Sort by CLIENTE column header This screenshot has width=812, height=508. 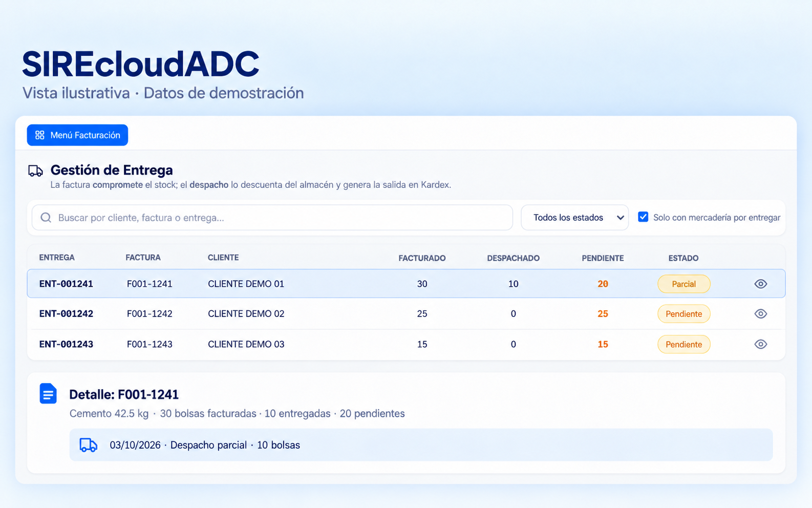pyautogui.click(x=223, y=258)
